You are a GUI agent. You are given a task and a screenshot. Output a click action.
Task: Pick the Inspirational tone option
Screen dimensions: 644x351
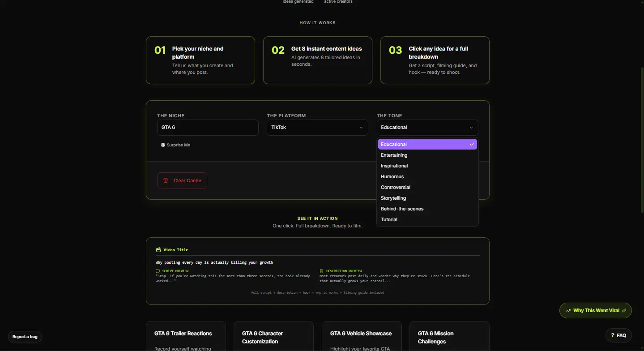[x=427, y=166]
